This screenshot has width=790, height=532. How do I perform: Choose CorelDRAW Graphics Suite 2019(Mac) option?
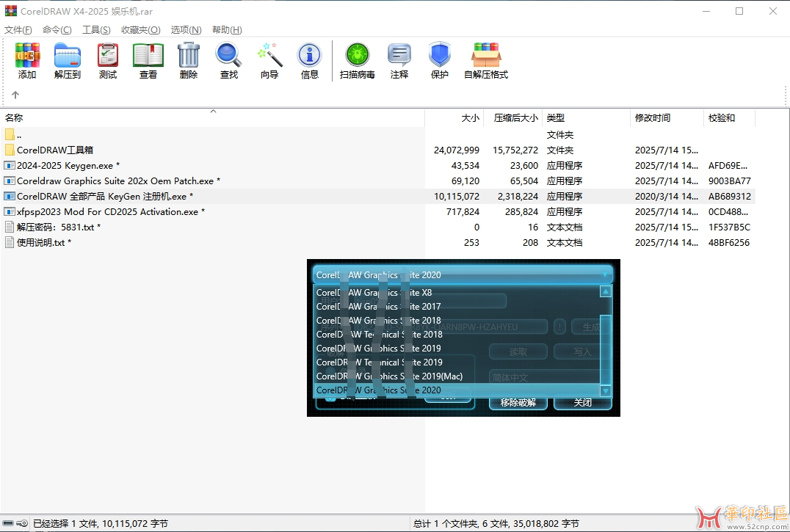(456, 376)
